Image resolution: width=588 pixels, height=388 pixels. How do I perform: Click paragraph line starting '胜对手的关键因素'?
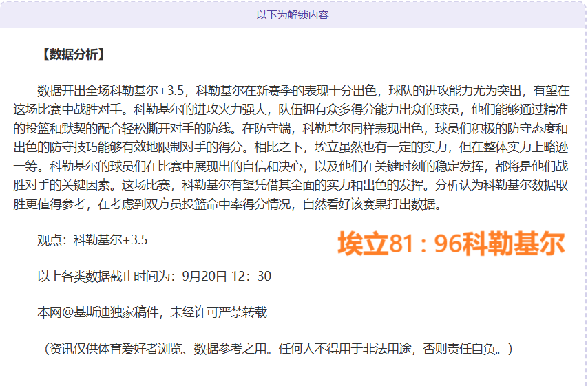point(291,185)
